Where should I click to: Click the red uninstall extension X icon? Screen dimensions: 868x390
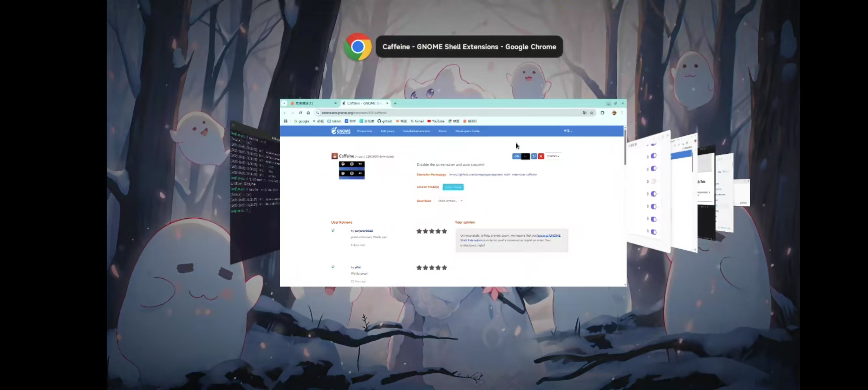click(x=541, y=156)
